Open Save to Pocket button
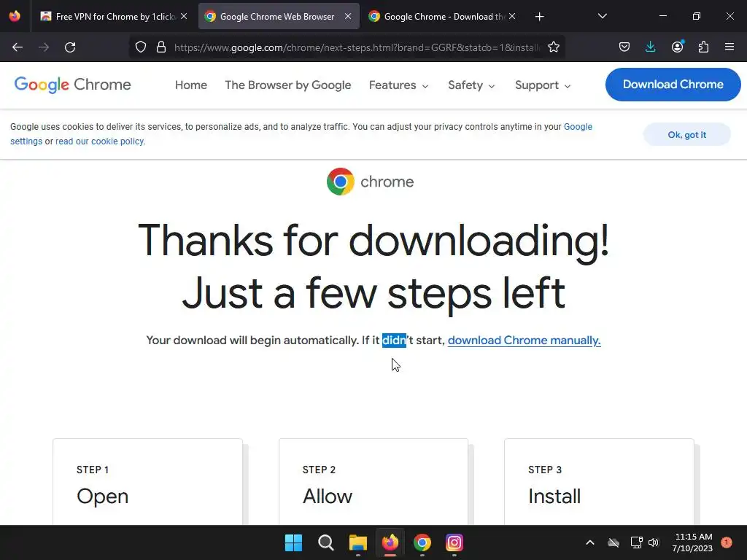747x560 pixels. [624, 47]
